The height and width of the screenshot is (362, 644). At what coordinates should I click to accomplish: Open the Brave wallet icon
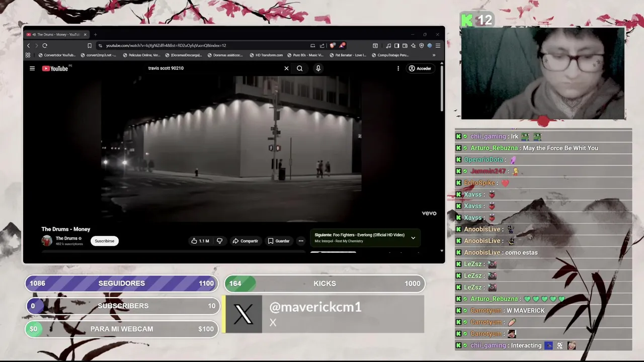[405, 45]
